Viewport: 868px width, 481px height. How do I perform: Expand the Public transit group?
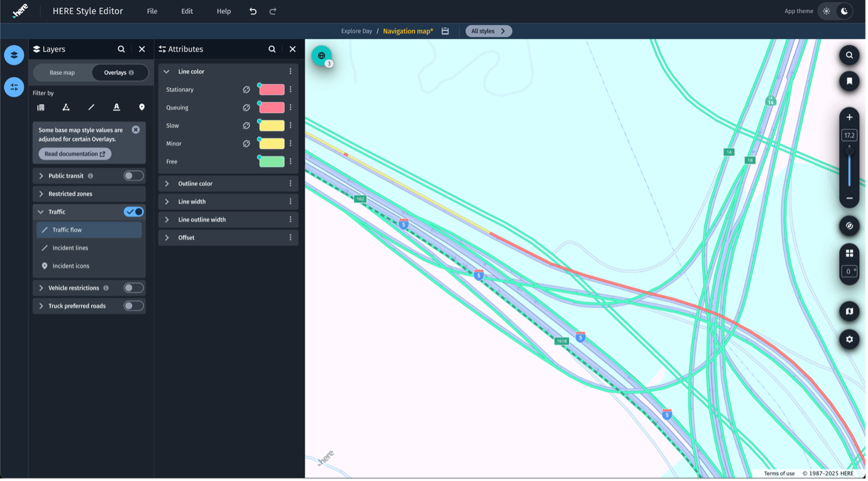pos(41,176)
